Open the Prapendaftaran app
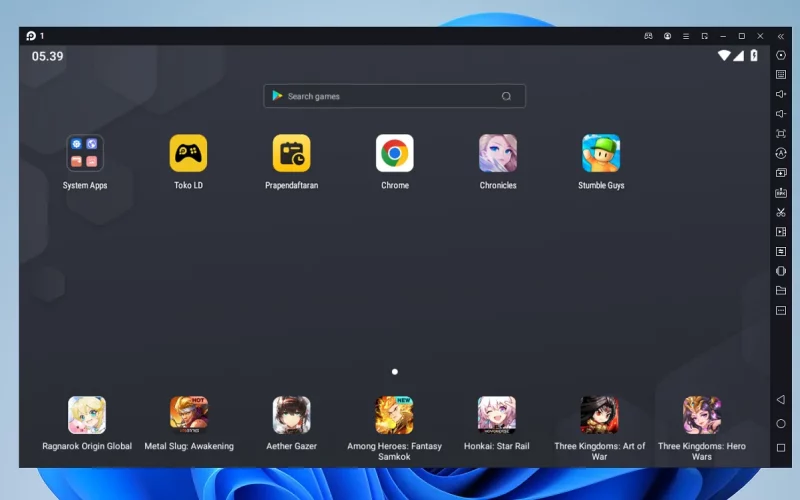 click(291, 153)
